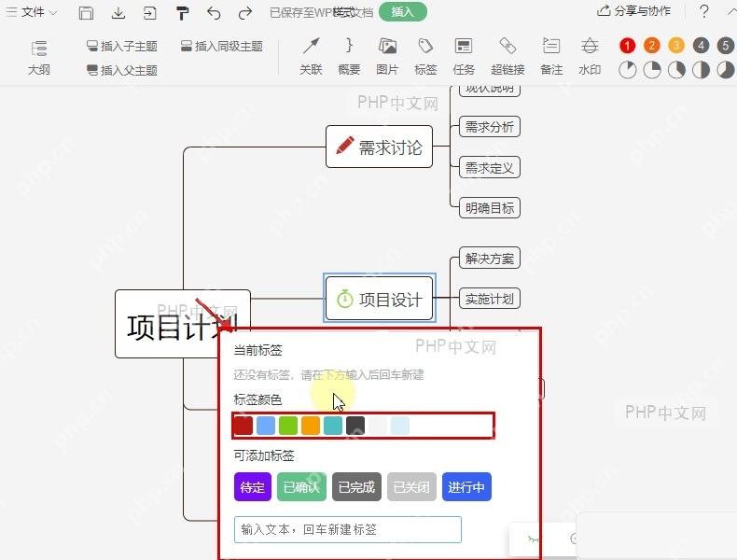Image resolution: width=737 pixels, height=560 pixels.
Task: Select the 需求讨论 topic node
Action: pos(379,147)
